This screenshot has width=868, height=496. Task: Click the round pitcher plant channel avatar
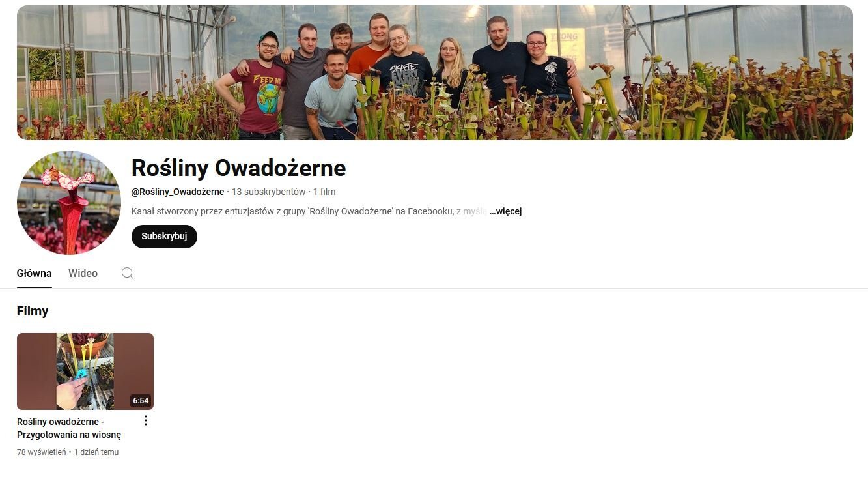pyautogui.click(x=69, y=203)
